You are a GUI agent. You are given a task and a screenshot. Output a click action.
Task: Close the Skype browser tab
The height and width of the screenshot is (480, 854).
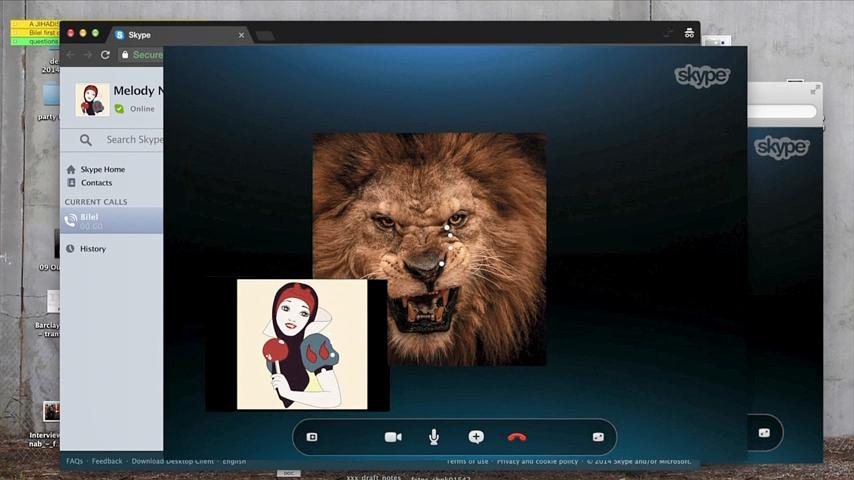point(241,35)
